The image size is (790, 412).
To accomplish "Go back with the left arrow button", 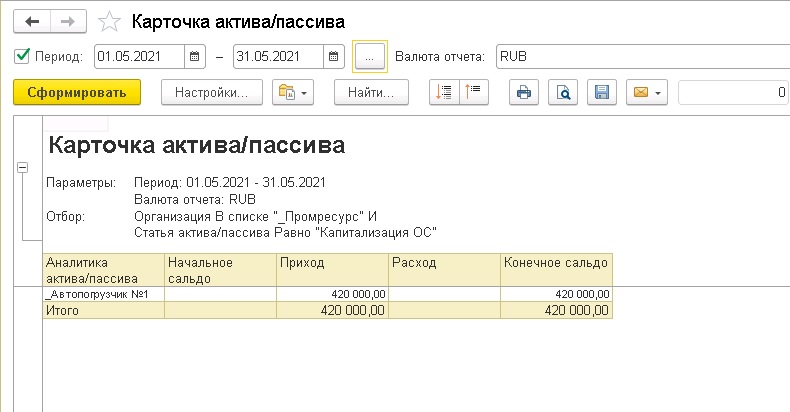I will tap(32, 22).
